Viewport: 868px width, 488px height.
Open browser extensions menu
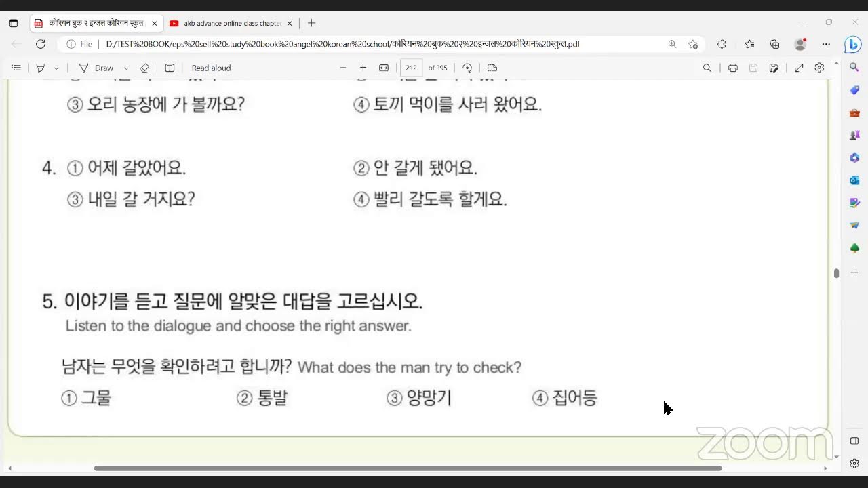722,44
